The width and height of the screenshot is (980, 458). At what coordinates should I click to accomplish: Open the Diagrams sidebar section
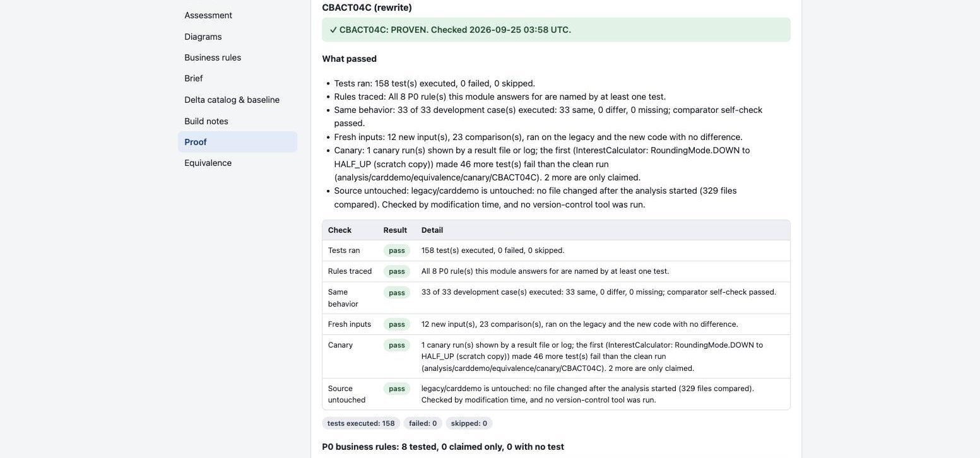(237, 37)
